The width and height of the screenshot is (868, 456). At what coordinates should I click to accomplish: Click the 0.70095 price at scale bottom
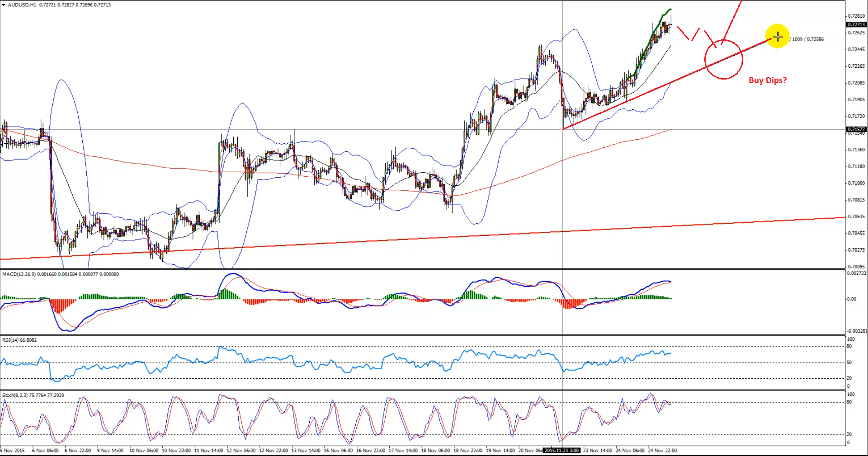click(x=856, y=267)
